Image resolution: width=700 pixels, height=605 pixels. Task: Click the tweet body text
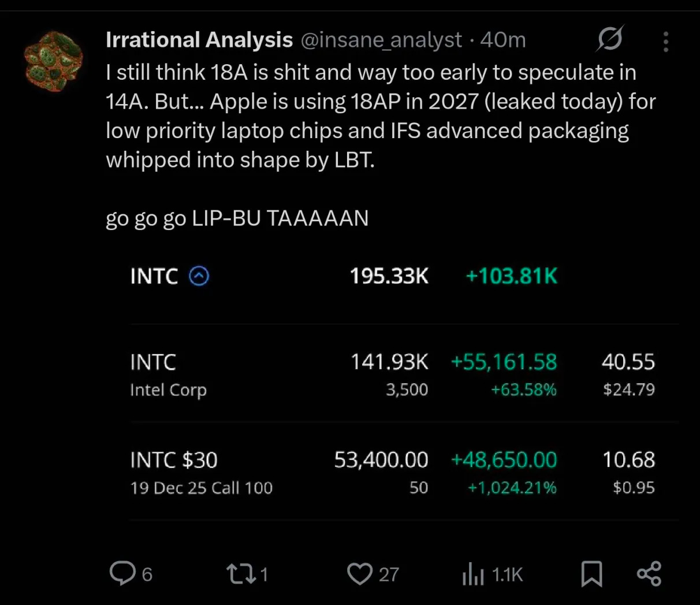tap(370, 116)
